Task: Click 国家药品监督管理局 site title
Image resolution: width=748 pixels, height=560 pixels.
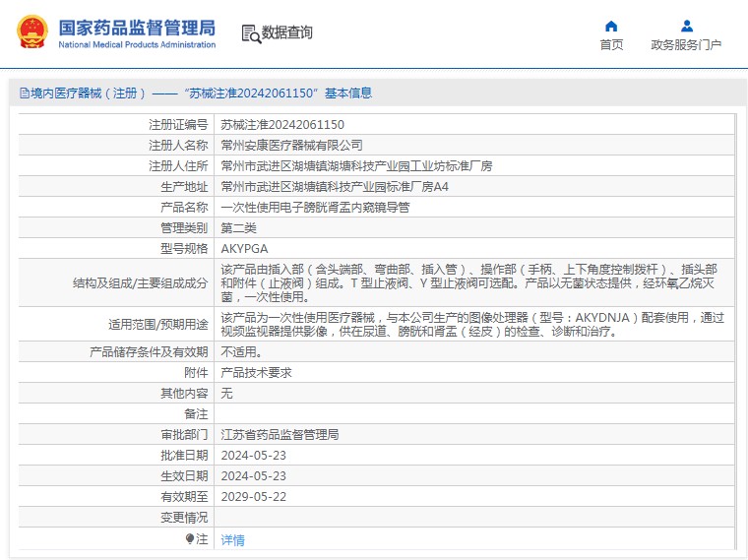Action: pyautogui.click(x=138, y=29)
